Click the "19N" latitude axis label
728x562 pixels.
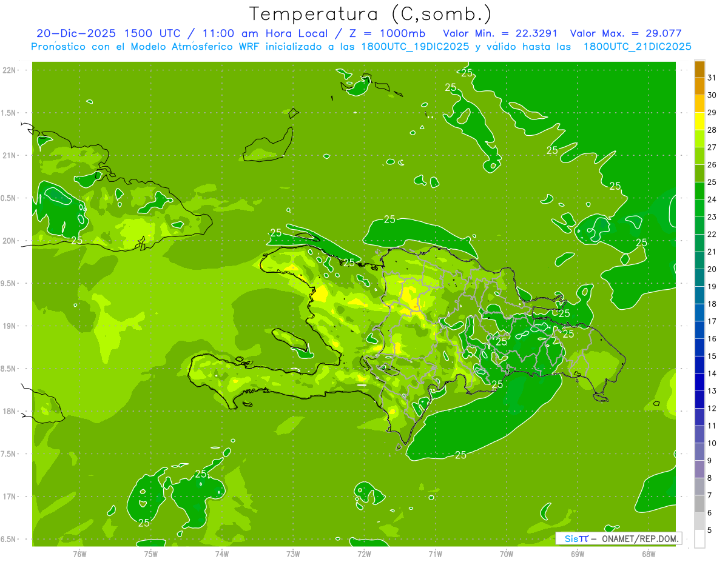coord(10,326)
